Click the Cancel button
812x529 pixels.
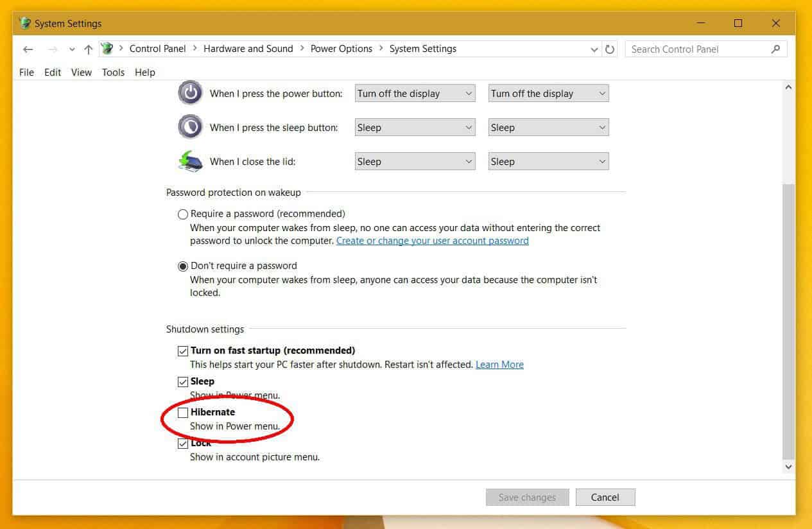[605, 498]
